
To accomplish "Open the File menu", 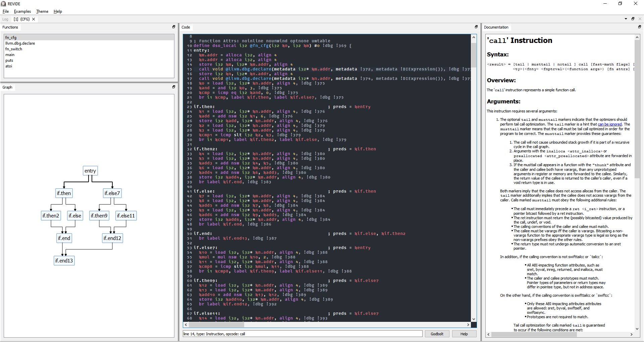I will [x=6, y=11].
